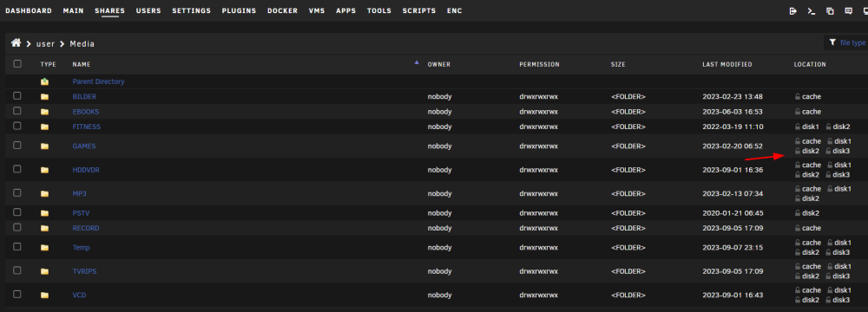Open the Parent Directory link
The height and width of the screenshot is (312, 868).
point(99,81)
